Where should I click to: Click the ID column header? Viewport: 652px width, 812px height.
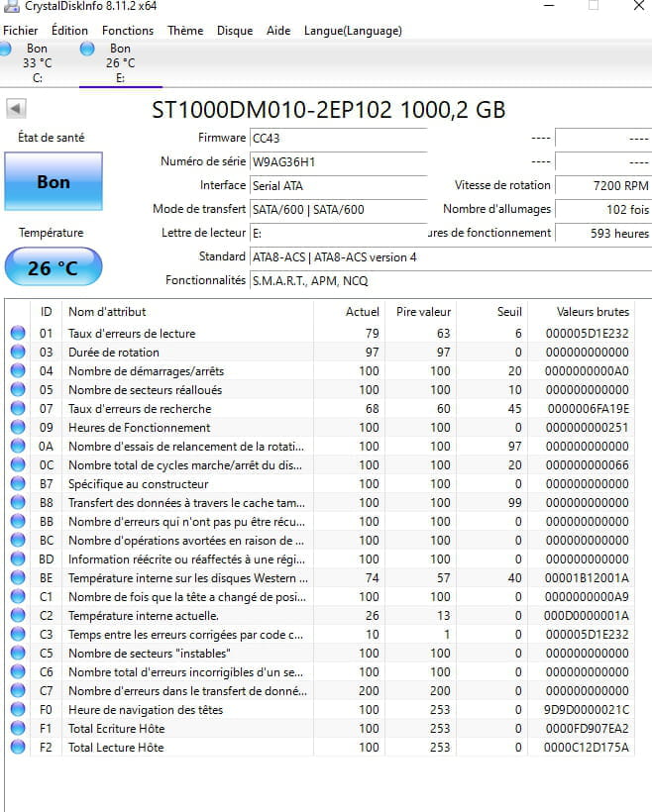[x=47, y=312]
